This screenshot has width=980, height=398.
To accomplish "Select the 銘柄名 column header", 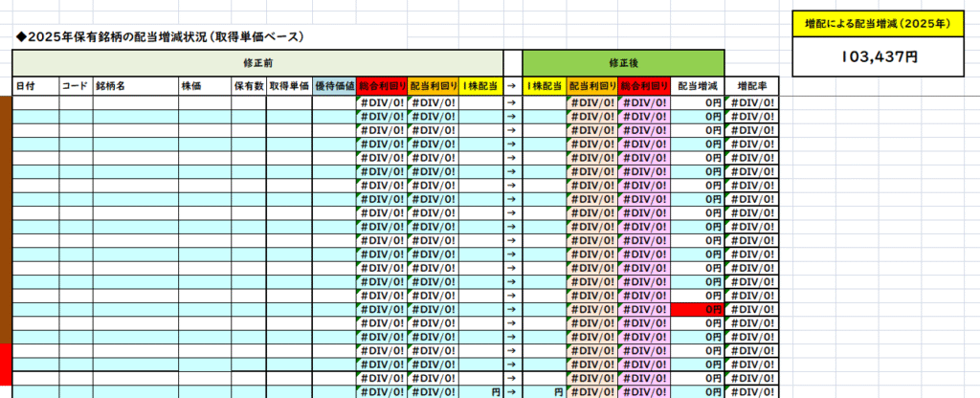I will pos(136,86).
